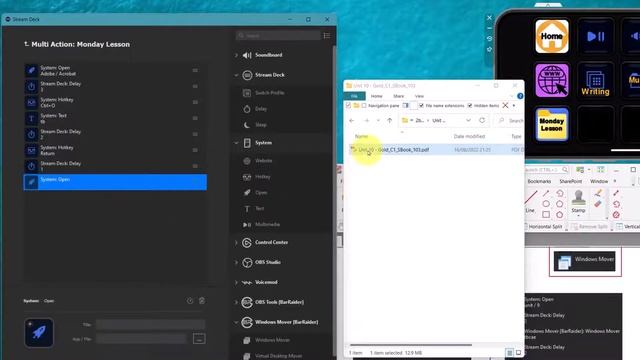Switch to details view in File Explorer
The image size is (640, 360).
tap(509, 352)
